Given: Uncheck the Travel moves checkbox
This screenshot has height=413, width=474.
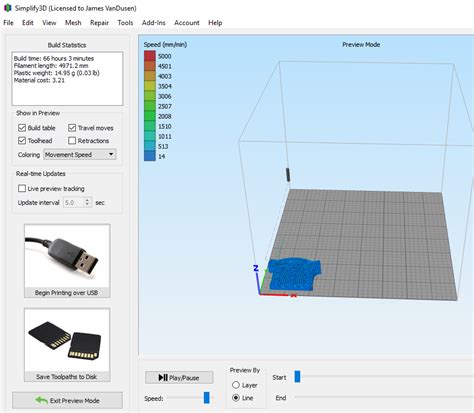Looking at the screenshot, I should tap(72, 128).
